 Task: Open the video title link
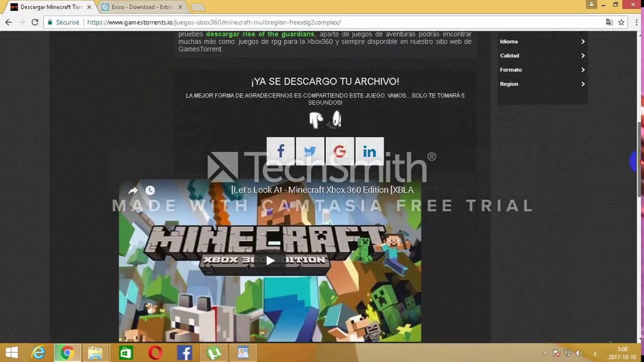click(322, 190)
